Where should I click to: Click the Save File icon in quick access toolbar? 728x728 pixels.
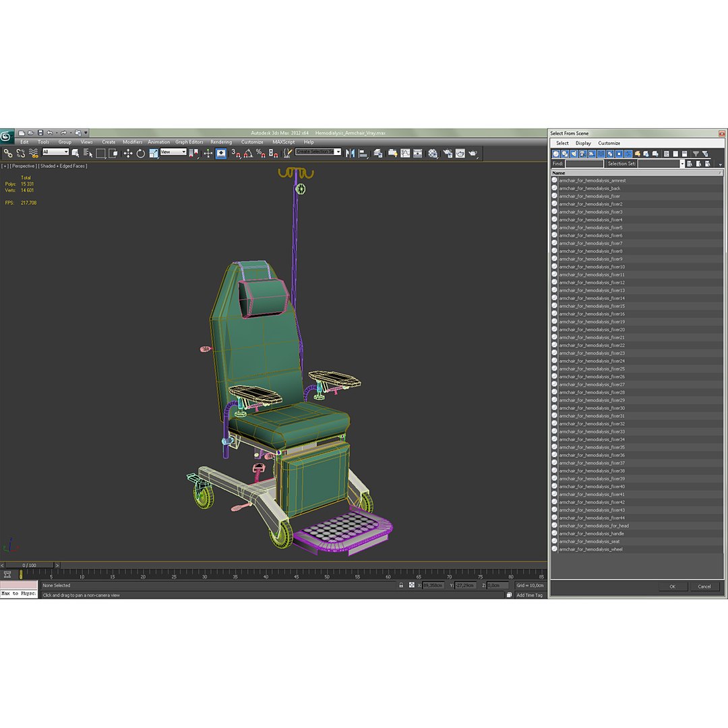click(x=40, y=133)
